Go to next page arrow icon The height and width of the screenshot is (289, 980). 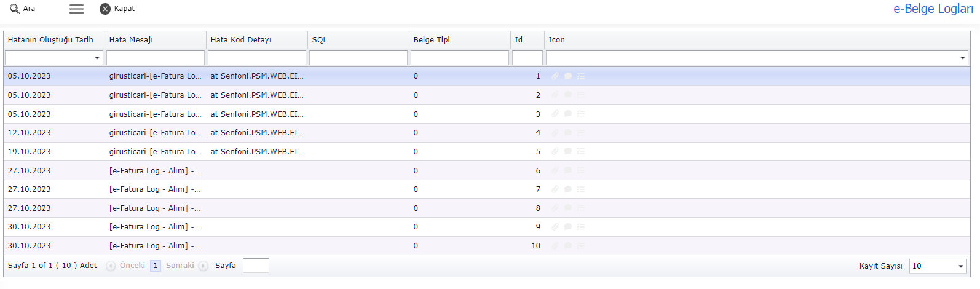[204, 266]
